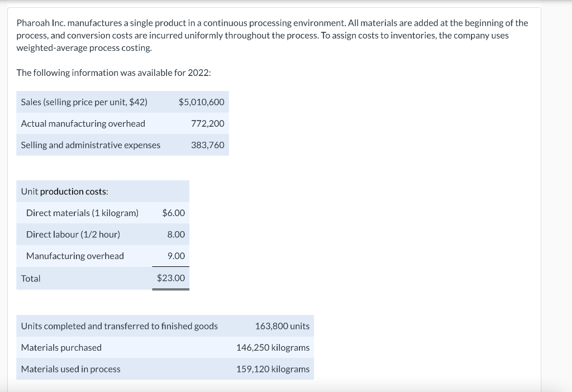
Task: Select the 159,120 kilograms value
Action: (x=272, y=369)
